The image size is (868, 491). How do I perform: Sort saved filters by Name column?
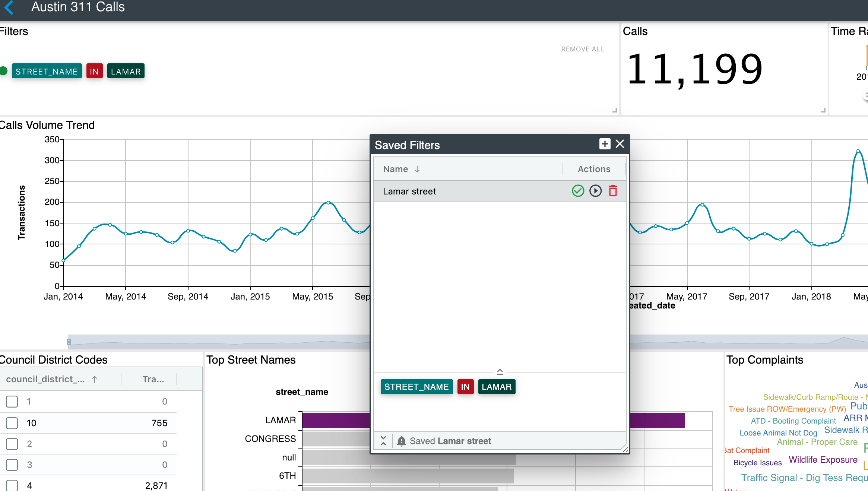(x=402, y=169)
